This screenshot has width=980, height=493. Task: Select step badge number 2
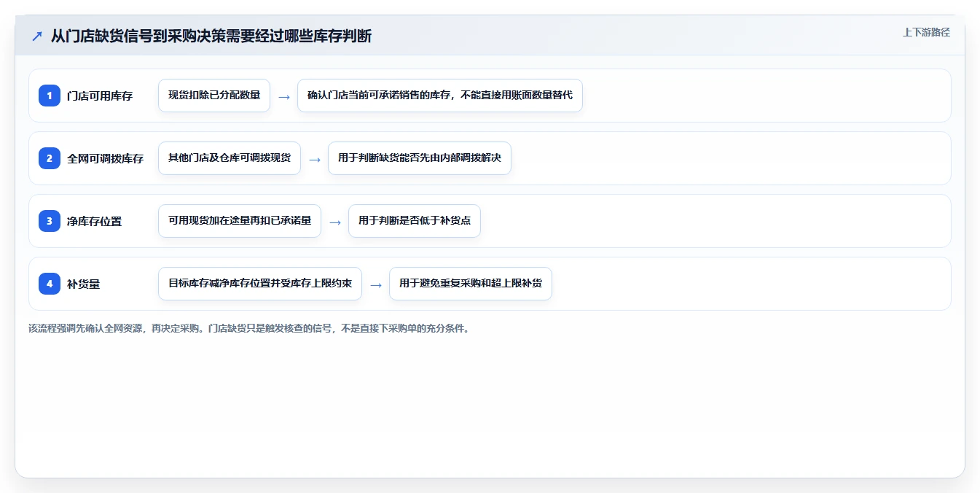click(x=50, y=158)
